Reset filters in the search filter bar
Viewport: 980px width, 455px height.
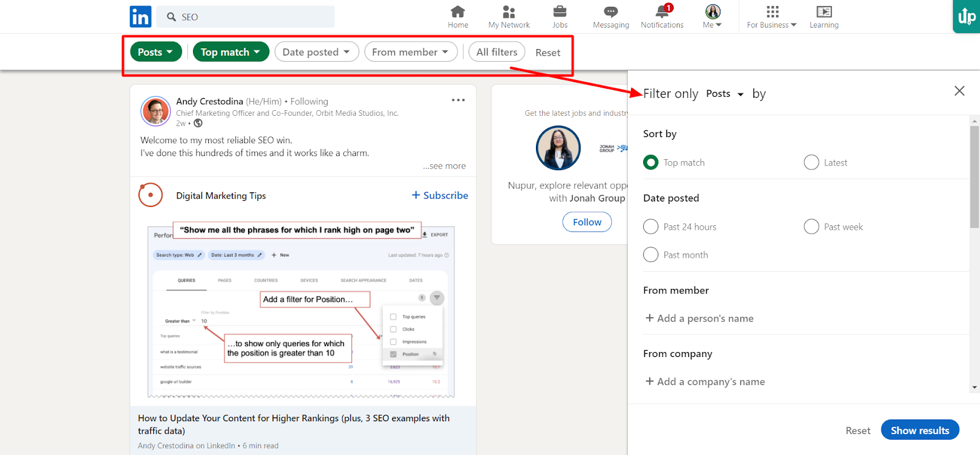[548, 53]
